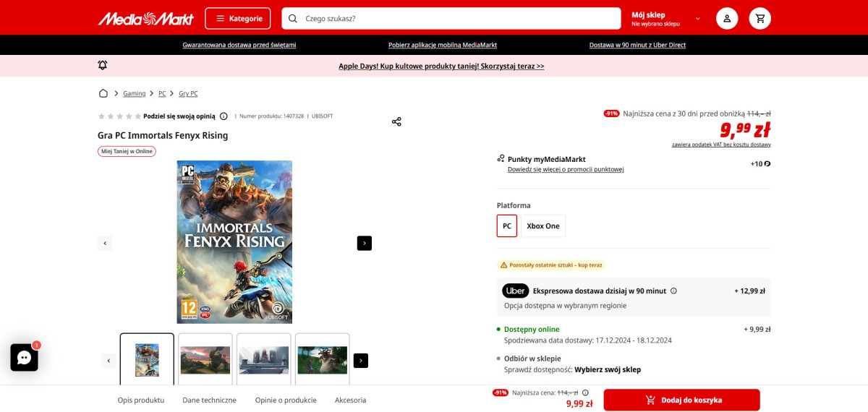Image resolution: width=868 pixels, height=412 pixels.
Task: Click 'zawiera podatek VAT bez kosztu dostawy' link
Action: click(721, 145)
